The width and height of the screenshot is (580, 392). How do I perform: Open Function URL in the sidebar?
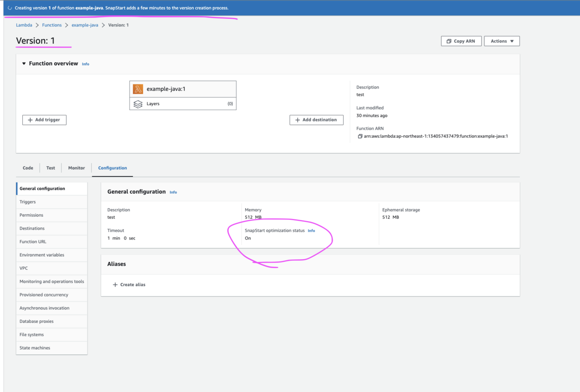point(52,242)
